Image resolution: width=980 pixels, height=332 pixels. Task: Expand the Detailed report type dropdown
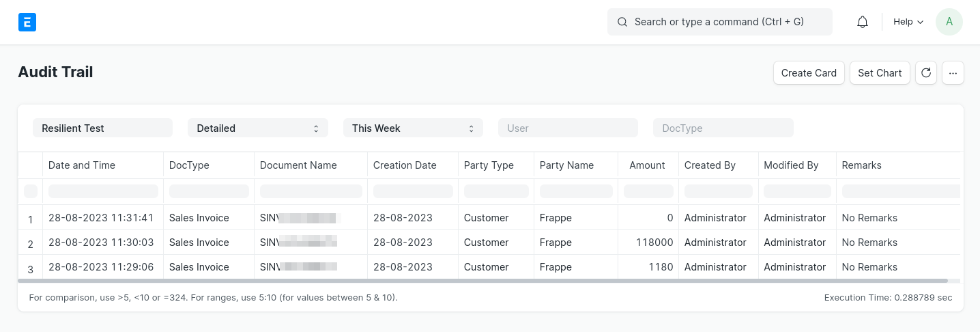(x=257, y=128)
